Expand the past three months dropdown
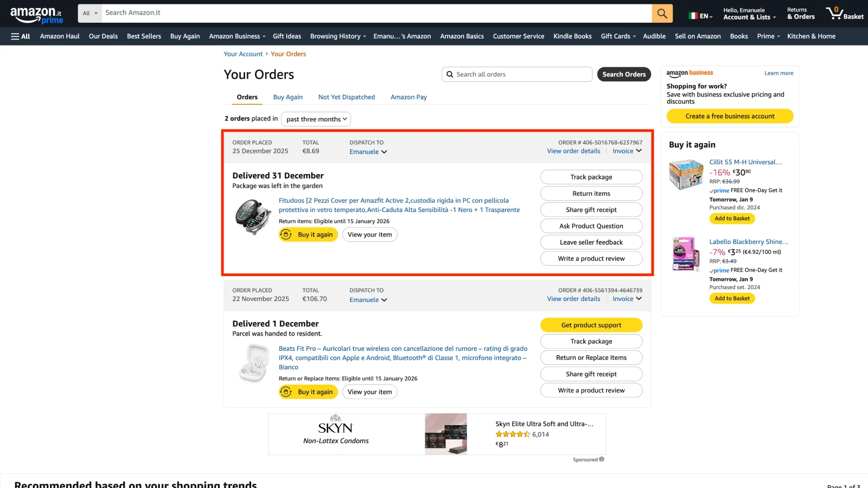 (x=316, y=119)
